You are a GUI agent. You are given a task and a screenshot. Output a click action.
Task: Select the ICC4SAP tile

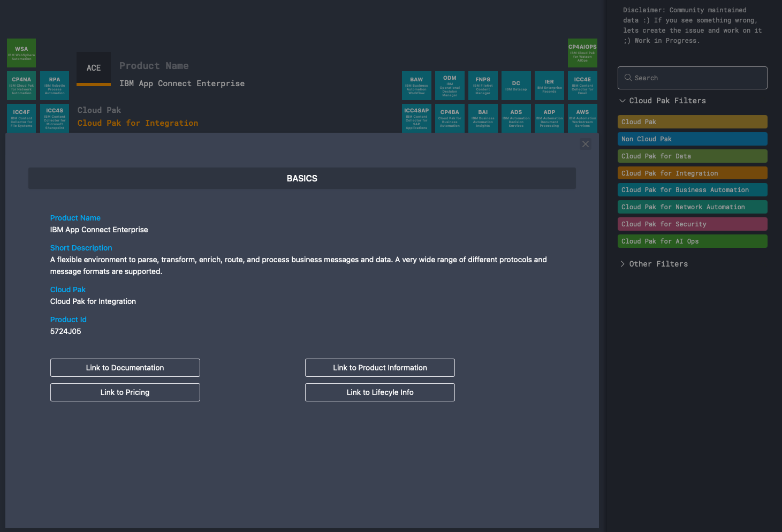point(416,118)
